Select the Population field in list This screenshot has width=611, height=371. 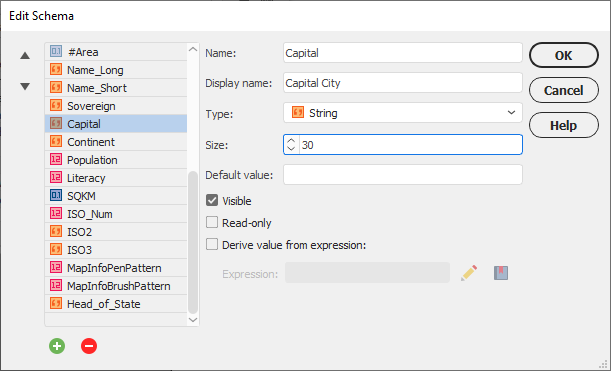116,160
